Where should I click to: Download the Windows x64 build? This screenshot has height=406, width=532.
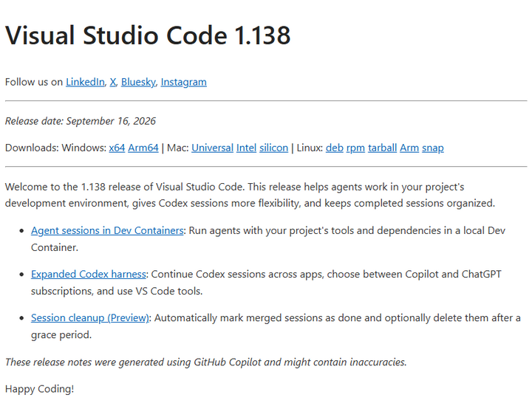coord(117,148)
